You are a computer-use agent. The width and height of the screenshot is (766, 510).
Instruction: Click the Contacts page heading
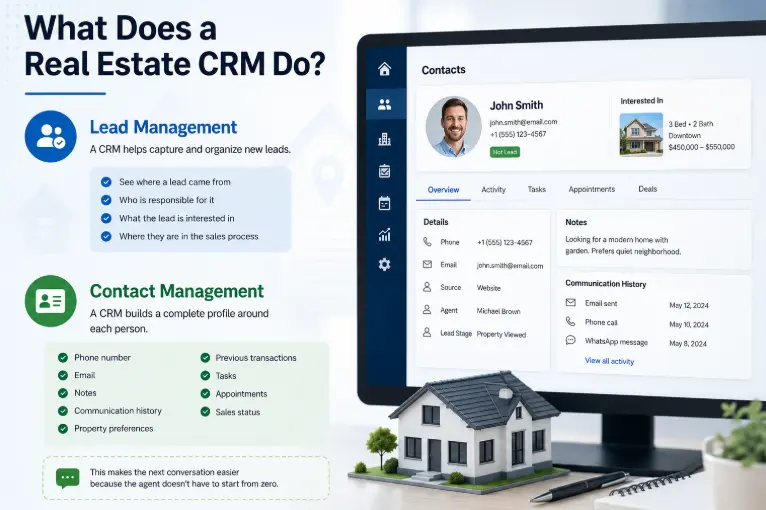point(443,70)
